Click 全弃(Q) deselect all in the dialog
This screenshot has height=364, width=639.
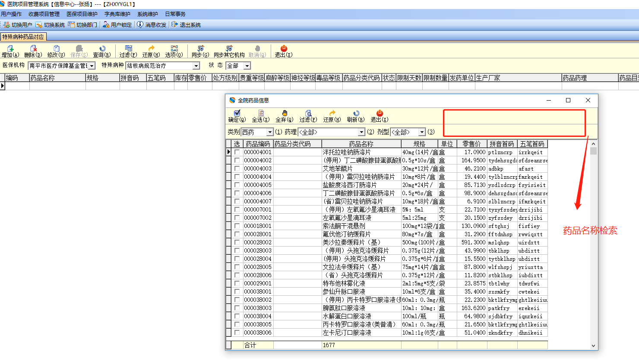pyautogui.click(x=285, y=116)
